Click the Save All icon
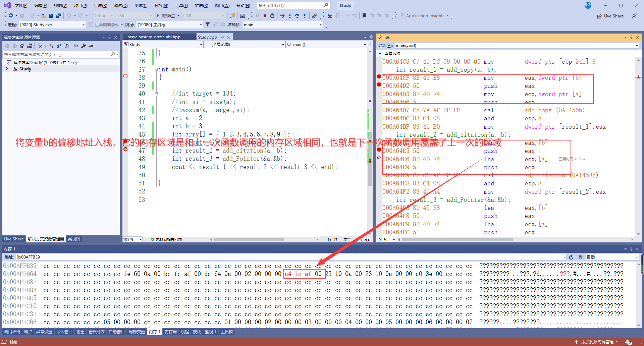The image size is (644, 346). coord(59,16)
